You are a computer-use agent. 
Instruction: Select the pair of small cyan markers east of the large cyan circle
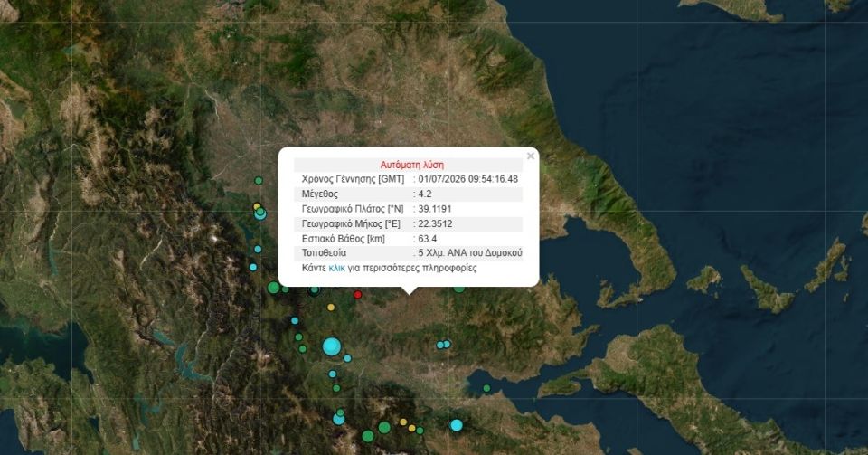tap(443, 345)
